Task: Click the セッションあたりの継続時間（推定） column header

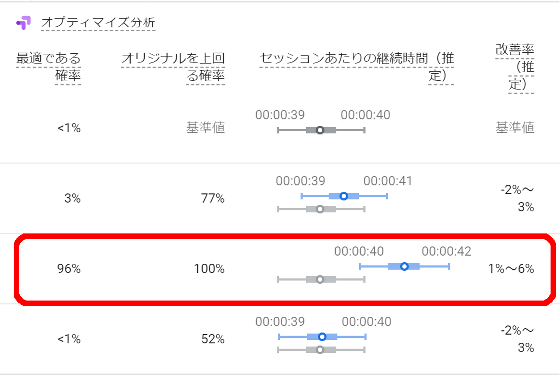Action: (x=357, y=67)
